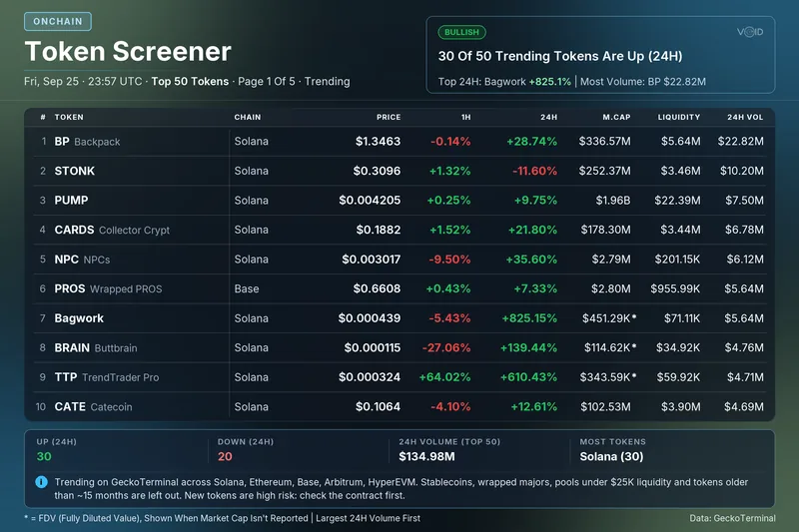Select the PRICE column header
The height and width of the screenshot is (532, 799).
tap(389, 117)
